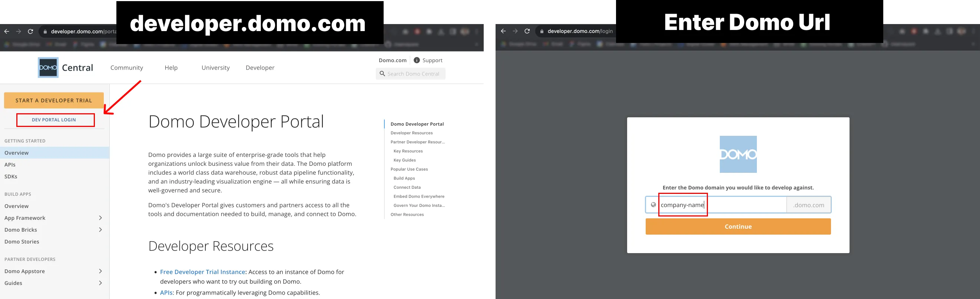Jump to Other Resources in contents
The height and width of the screenshot is (299, 980).
click(407, 215)
